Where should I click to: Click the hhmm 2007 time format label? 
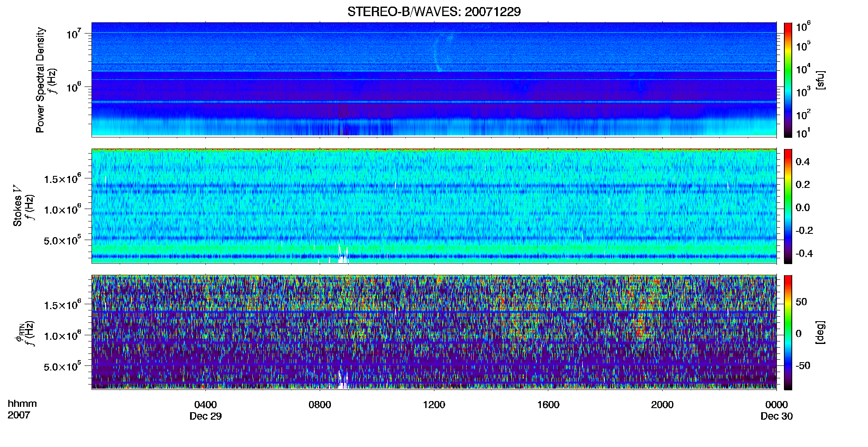pos(22,409)
